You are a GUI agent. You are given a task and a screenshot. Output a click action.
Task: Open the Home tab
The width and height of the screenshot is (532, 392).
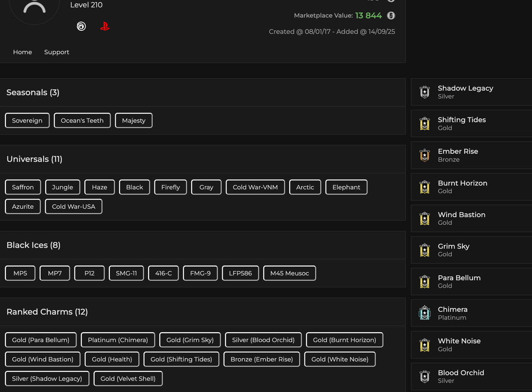(x=23, y=52)
